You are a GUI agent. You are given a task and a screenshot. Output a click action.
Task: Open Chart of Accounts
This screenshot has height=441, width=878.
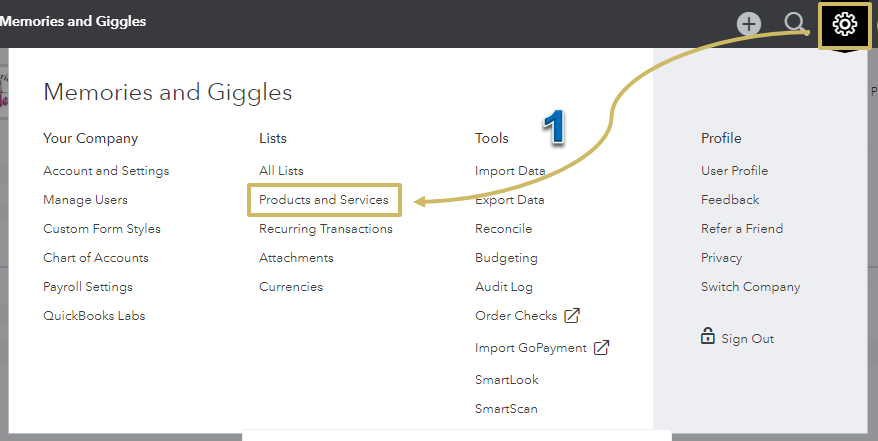click(x=96, y=258)
